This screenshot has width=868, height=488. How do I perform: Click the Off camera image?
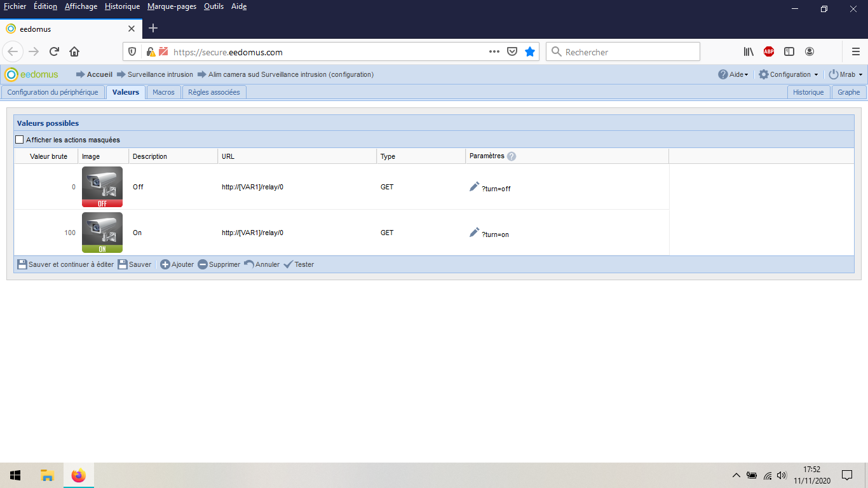(x=102, y=187)
